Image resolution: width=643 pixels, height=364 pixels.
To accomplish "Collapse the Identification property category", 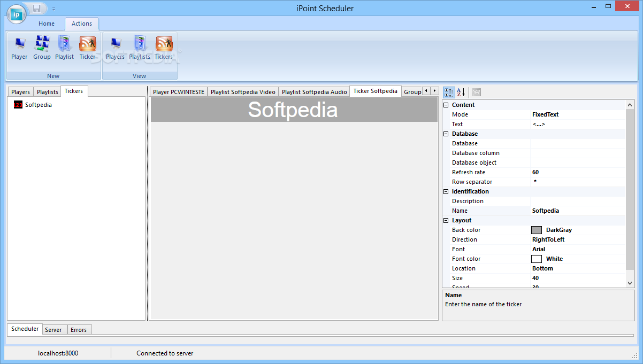I will pyautogui.click(x=446, y=191).
